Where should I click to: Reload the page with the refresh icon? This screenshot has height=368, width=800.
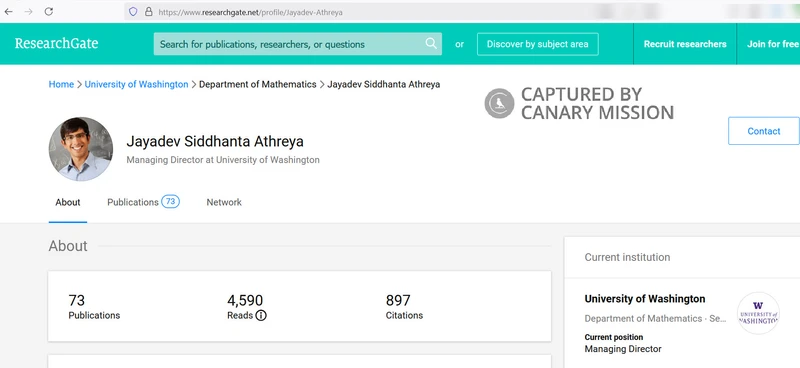coord(48,11)
